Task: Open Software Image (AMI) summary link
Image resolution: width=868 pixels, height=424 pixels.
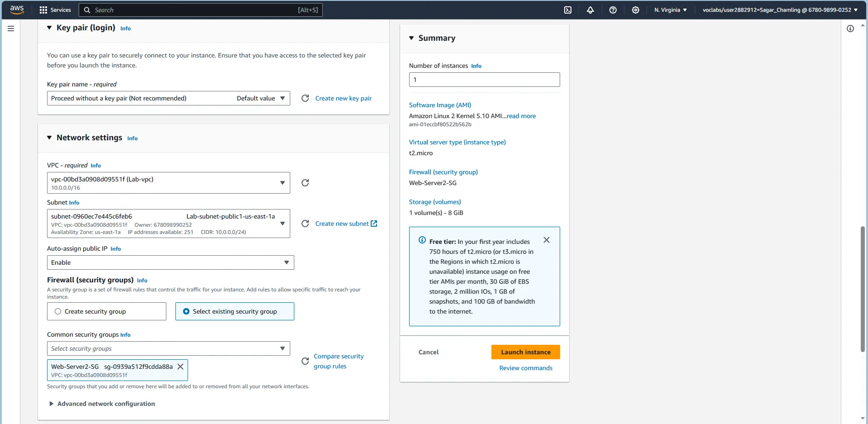Action: click(440, 105)
